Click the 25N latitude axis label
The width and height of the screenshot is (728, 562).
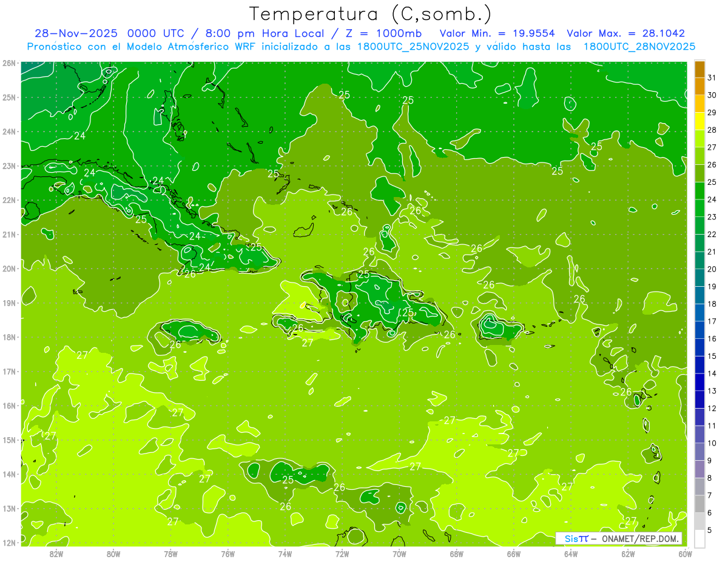[8, 98]
